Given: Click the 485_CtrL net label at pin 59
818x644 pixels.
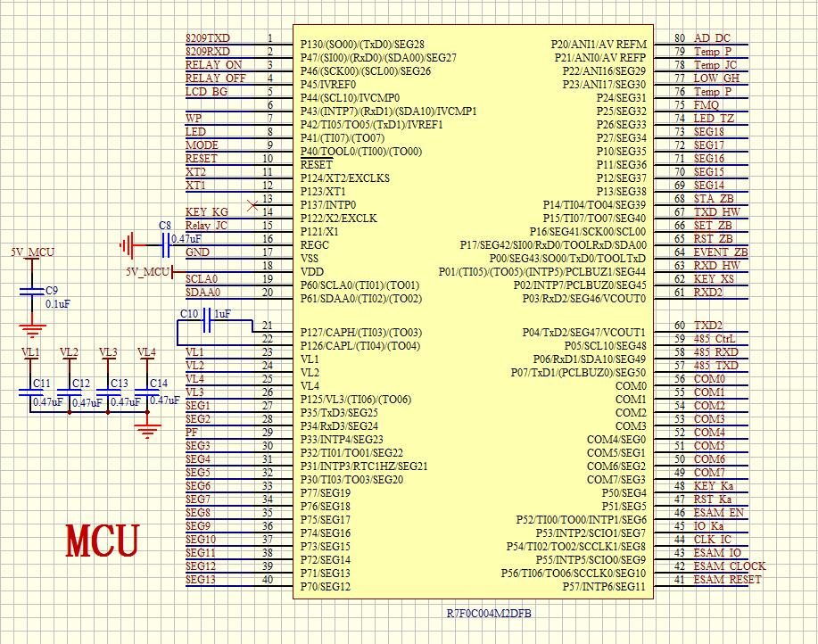Looking at the screenshot, I should (x=715, y=339).
